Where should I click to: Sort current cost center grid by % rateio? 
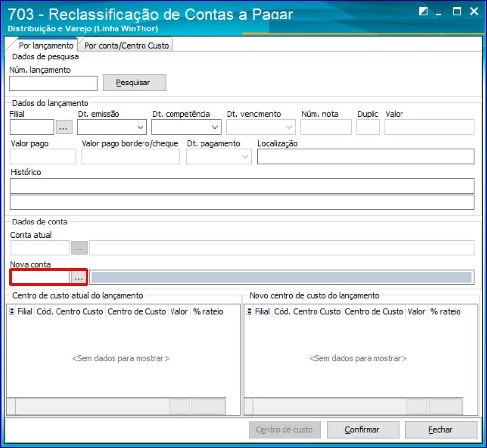click(208, 311)
